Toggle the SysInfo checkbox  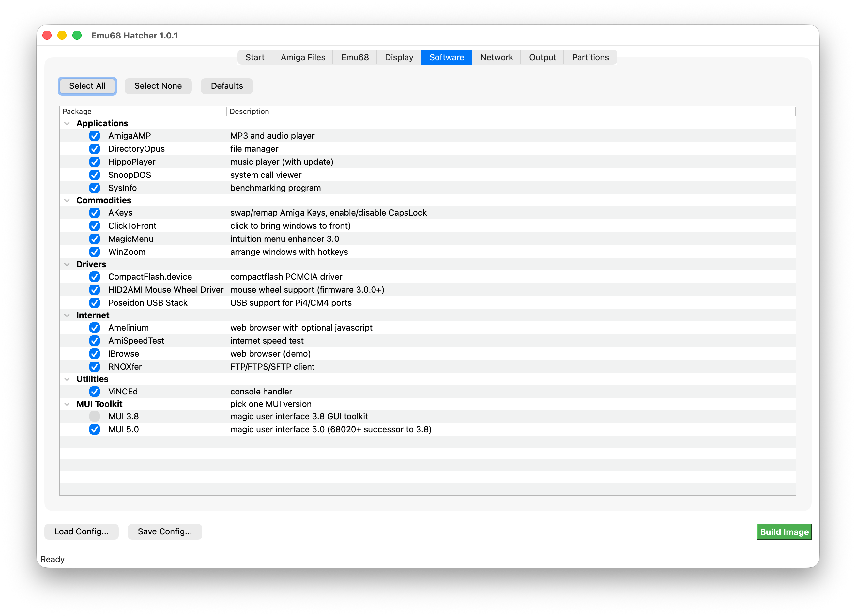tap(94, 188)
